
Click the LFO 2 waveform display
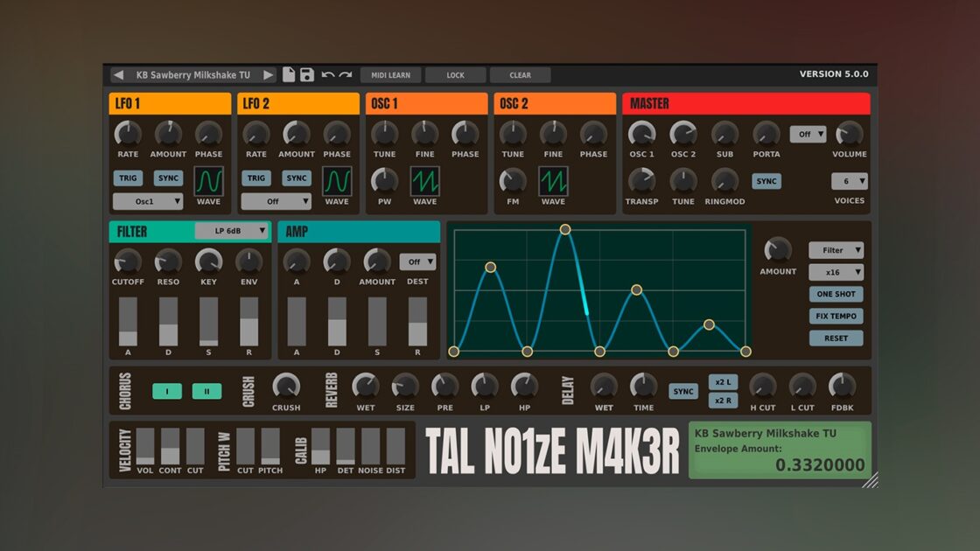(x=337, y=181)
